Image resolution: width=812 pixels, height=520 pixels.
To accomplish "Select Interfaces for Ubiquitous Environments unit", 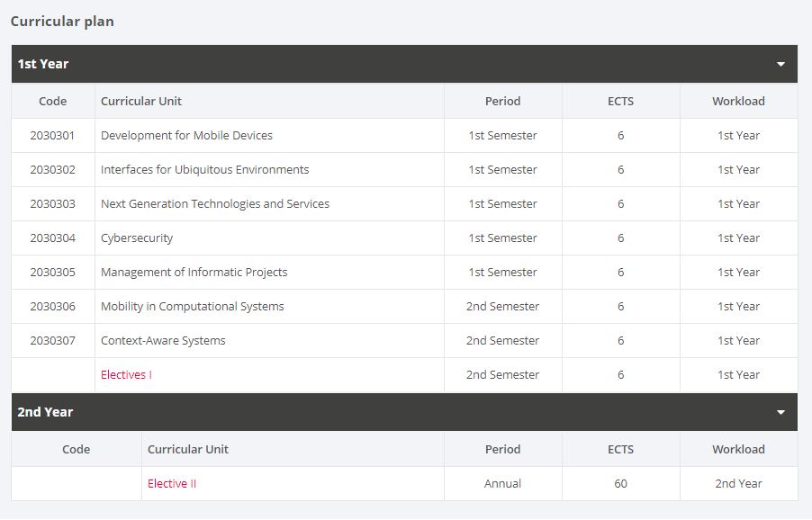I will (x=204, y=170).
